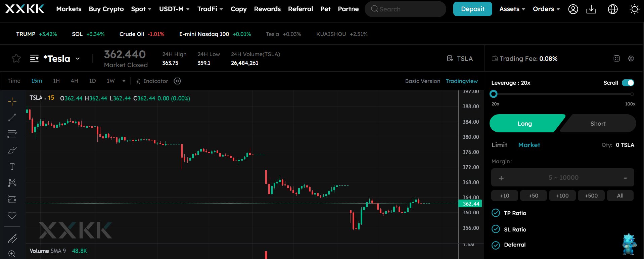Select the pattern drawing tool
The width and height of the screenshot is (644, 259).
(x=12, y=183)
